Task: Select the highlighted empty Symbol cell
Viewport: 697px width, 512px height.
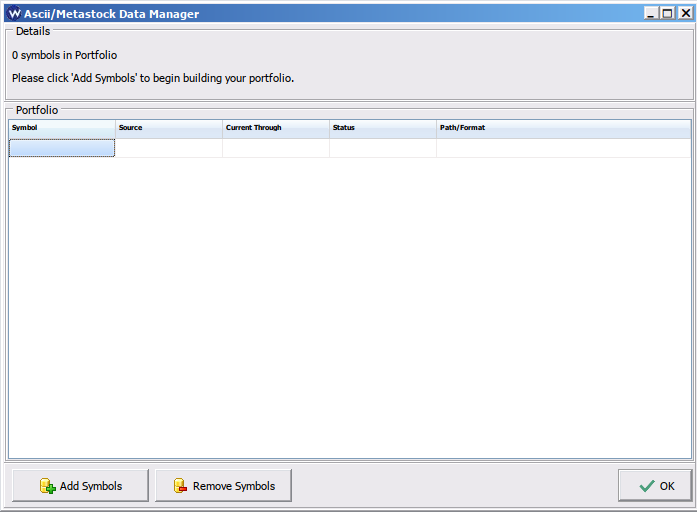Action: [62, 148]
